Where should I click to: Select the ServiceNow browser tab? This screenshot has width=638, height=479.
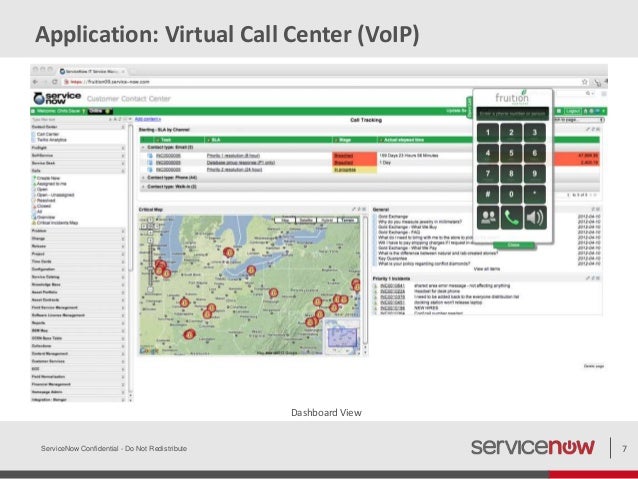92,71
